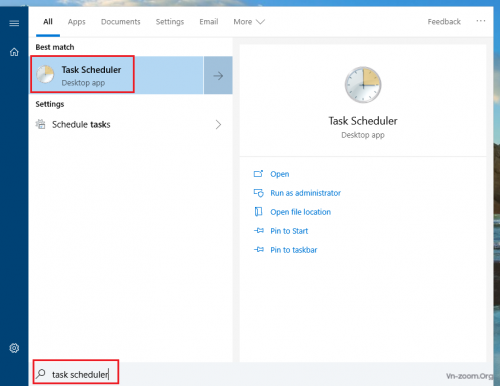The width and height of the screenshot is (500, 386).
Task: Expand the Schedule tasks chevron
Action: pos(218,124)
